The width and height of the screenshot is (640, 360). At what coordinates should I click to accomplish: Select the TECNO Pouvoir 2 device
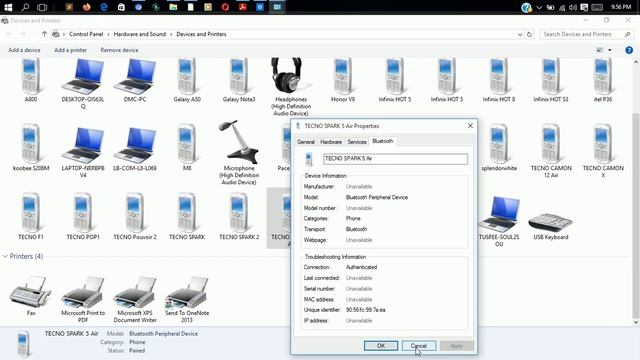135,216
